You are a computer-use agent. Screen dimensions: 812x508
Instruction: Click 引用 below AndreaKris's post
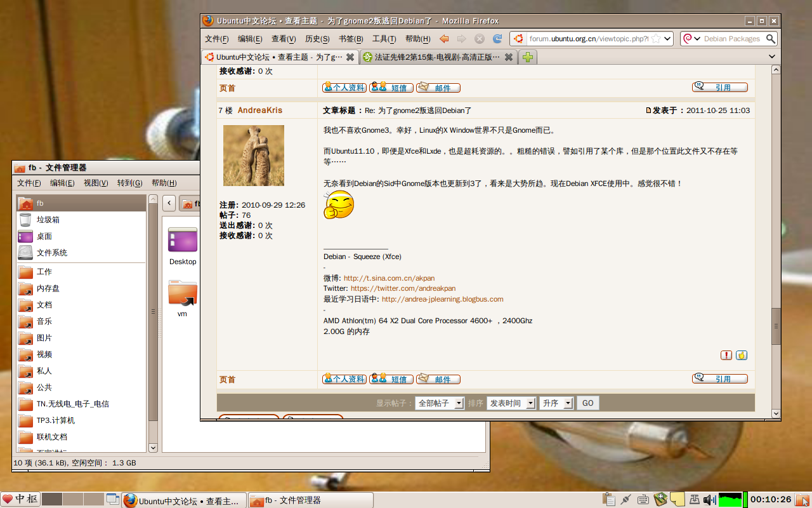pos(720,378)
